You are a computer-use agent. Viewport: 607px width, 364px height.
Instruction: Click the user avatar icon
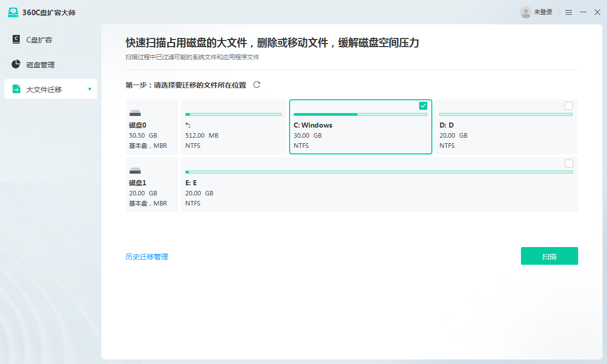click(525, 12)
